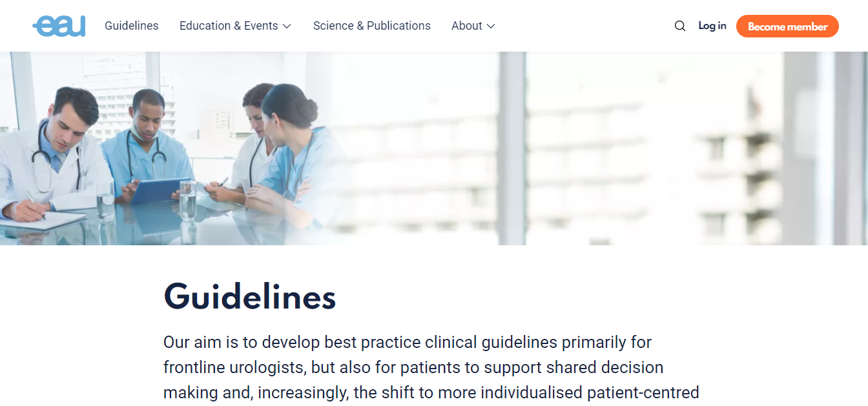Select the About menu label
This screenshot has width=868, height=406.
466,26
